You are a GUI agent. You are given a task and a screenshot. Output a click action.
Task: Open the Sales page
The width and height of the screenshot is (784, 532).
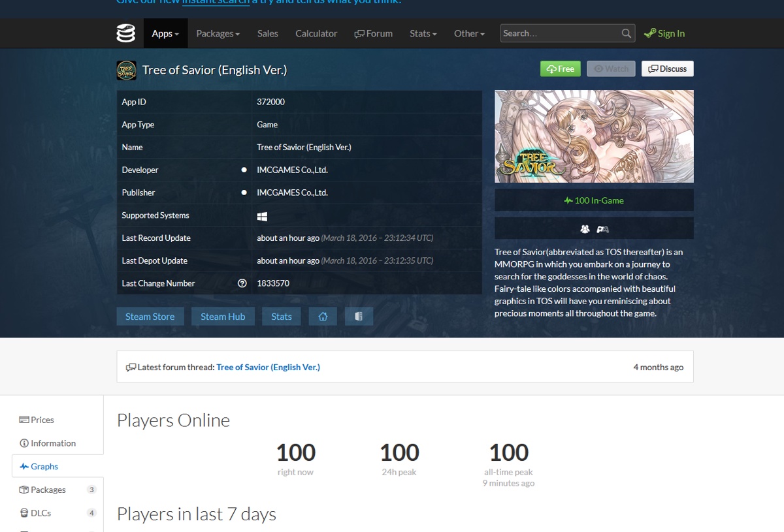tap(268, 33)
